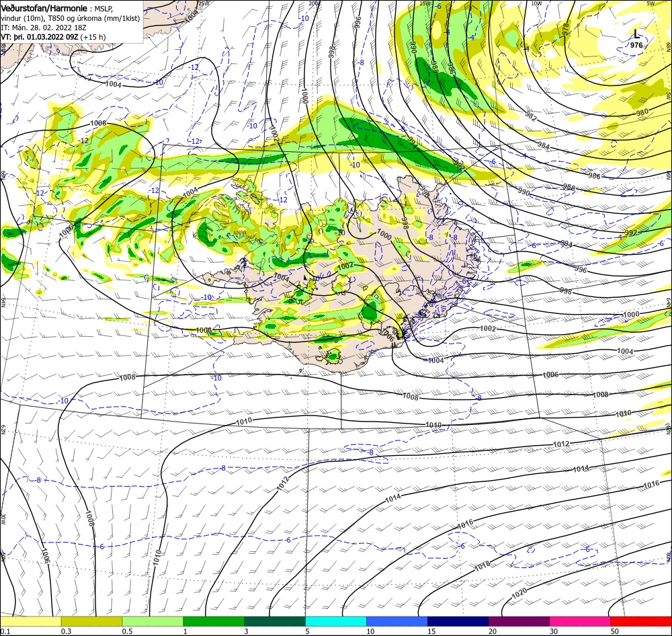Click the olive 0.3 legend color swatch
Screen dimensions: 672x636
(91, 621)
